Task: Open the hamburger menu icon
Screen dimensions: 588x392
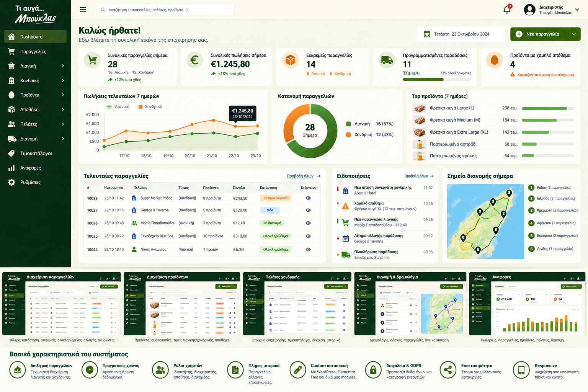Action: point(83,10)
